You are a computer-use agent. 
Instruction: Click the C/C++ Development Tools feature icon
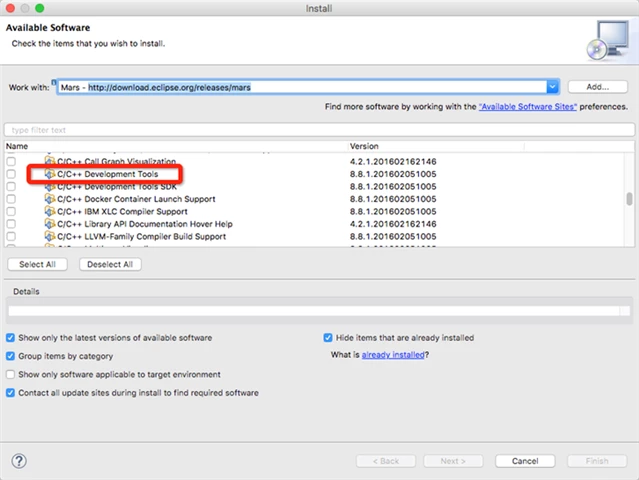(50, 174)
